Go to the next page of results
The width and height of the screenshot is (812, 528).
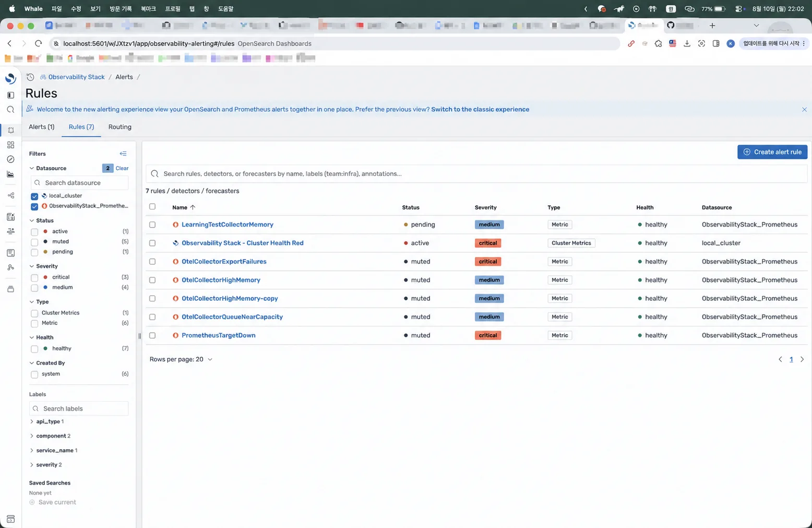point(802,359)
